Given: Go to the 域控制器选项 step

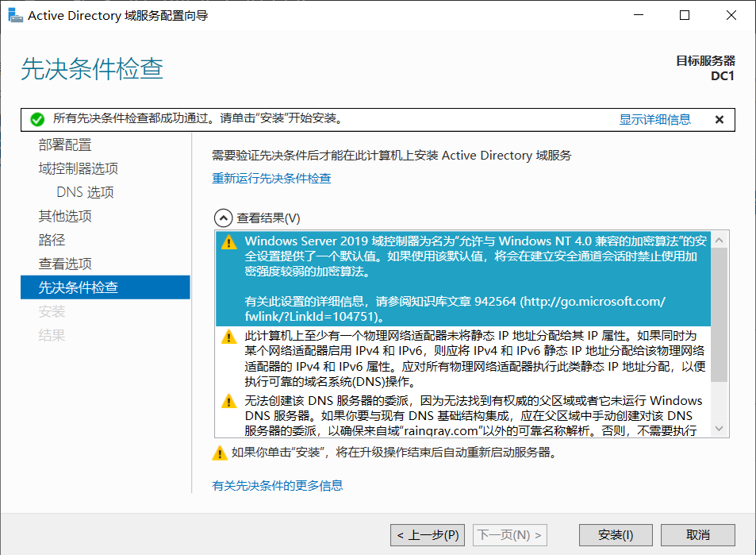Looking at the screenshot, I should (x=78, y=168).
